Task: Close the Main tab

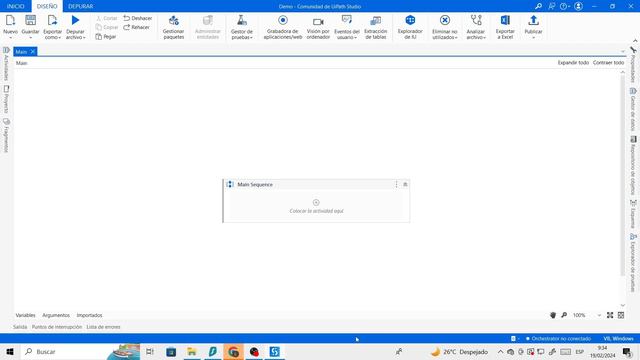Action: tap(33, 51)
